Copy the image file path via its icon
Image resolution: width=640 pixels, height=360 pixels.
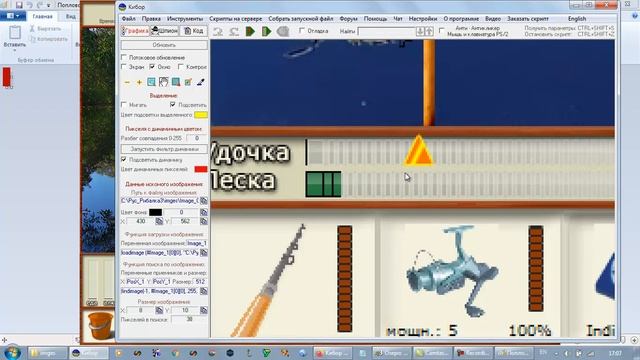coord(204,201)
